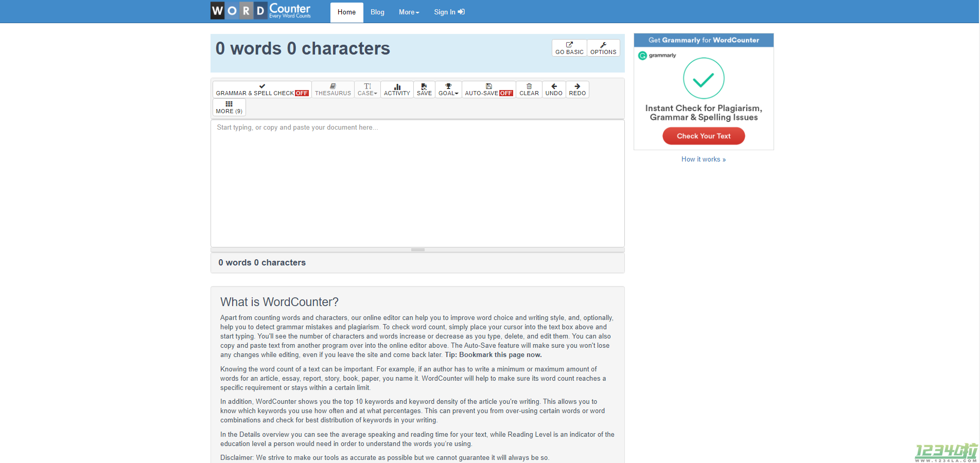
Task: Grab the text area resize handle
Action: coord(417,250)
